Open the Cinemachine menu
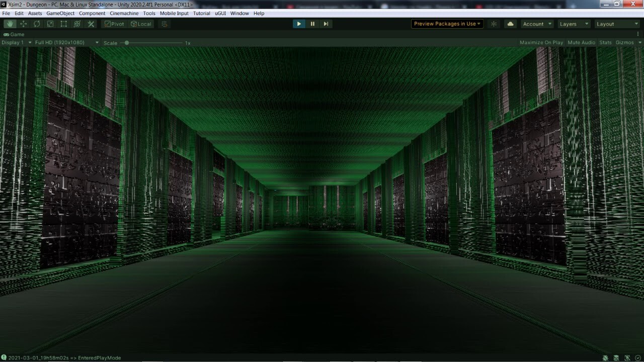The image size is (644, 362). pos(124,13)
